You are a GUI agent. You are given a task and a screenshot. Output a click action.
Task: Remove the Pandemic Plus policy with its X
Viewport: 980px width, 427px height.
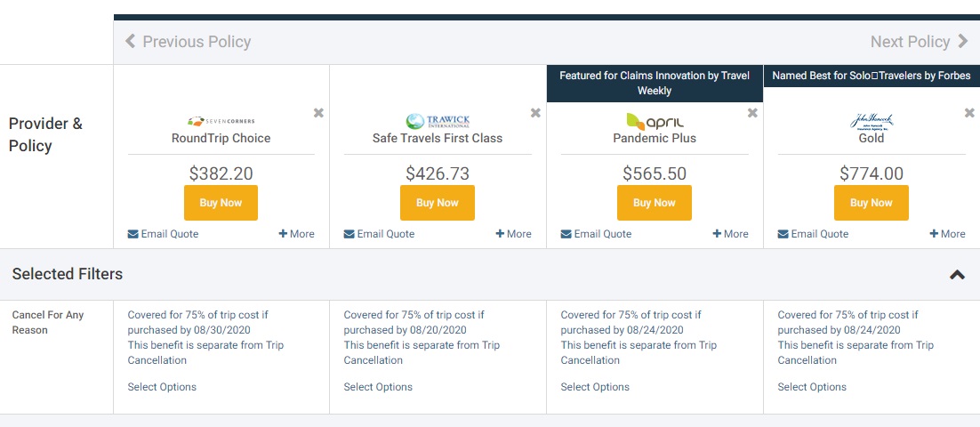click(752, 113)
